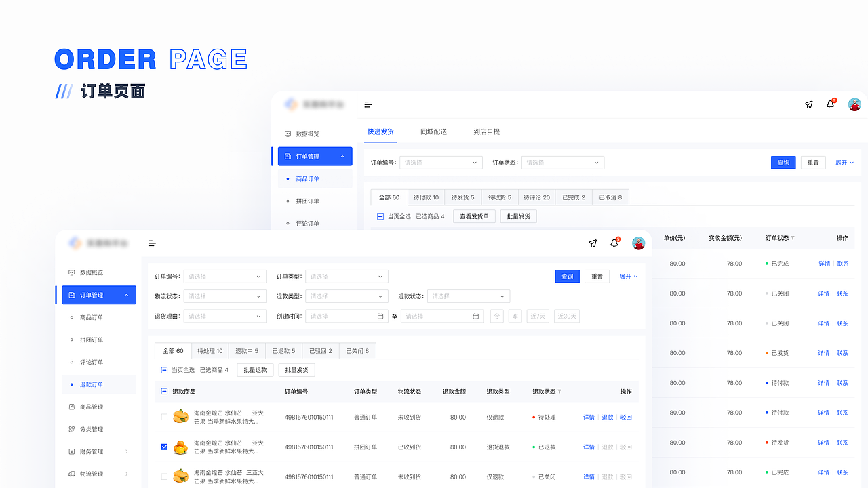This screenshot has height=488, width=868.
Task: Click the paper plane send icon
Action: tap(593, 243)
